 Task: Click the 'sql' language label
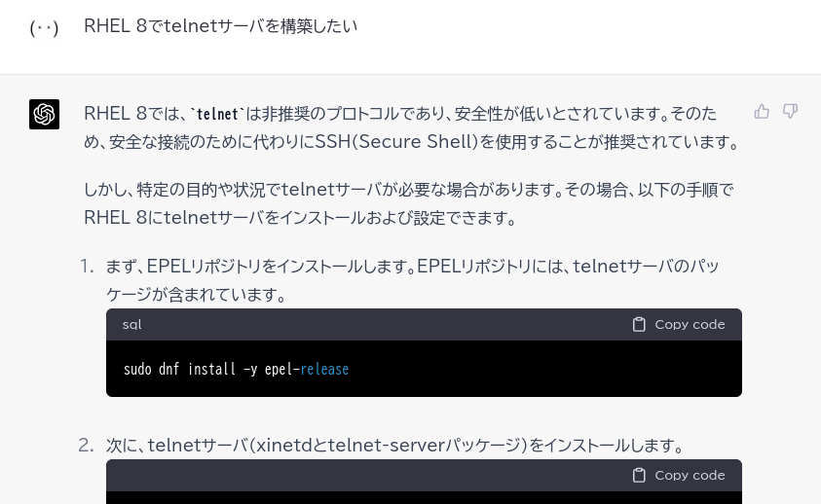click(x=131, y=324)
